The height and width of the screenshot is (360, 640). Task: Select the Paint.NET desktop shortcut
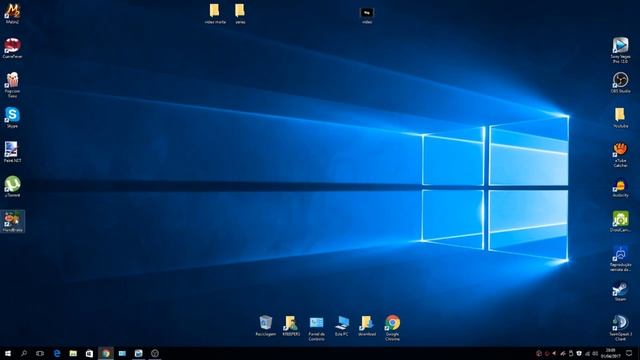pos(12,152)
